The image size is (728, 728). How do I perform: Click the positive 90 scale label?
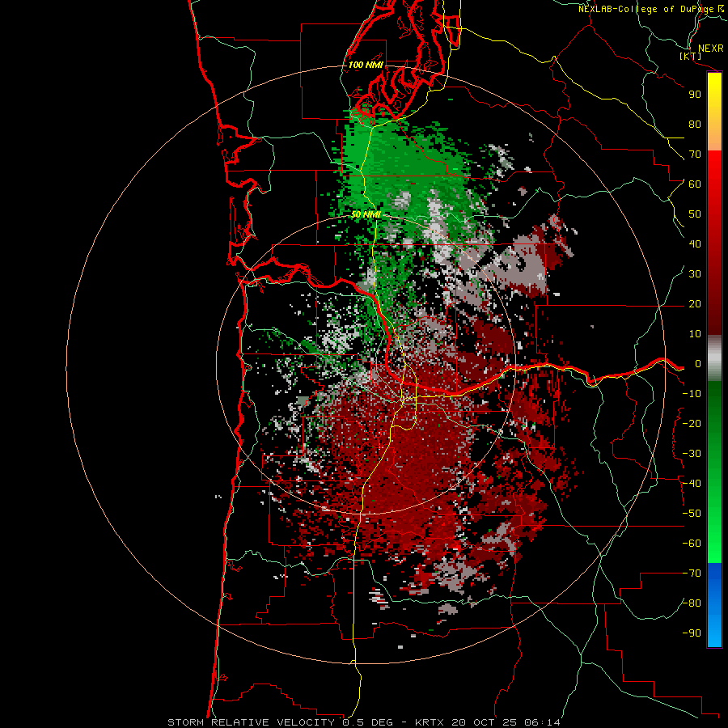click(x=695, y=95)
